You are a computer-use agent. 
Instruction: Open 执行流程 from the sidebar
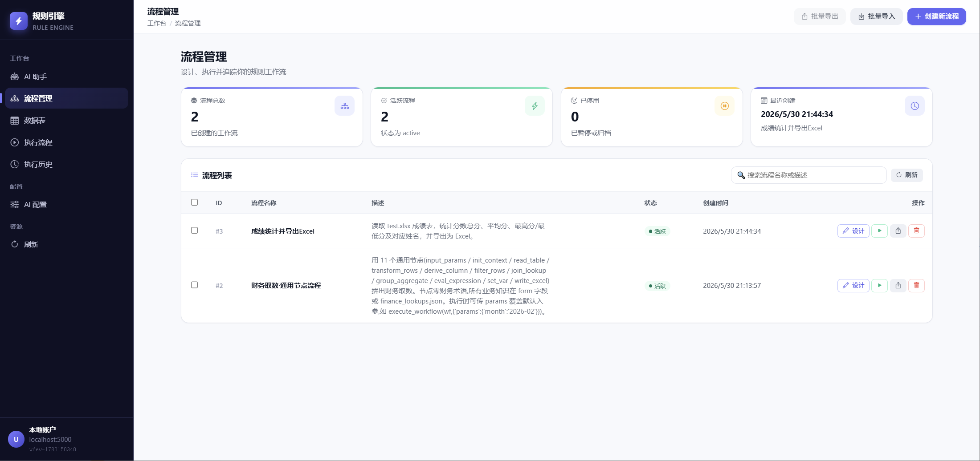tap(67, 142)
